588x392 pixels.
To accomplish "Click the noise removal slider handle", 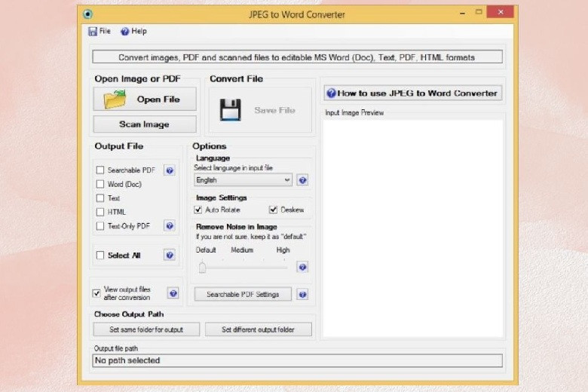I will (202, 267).
